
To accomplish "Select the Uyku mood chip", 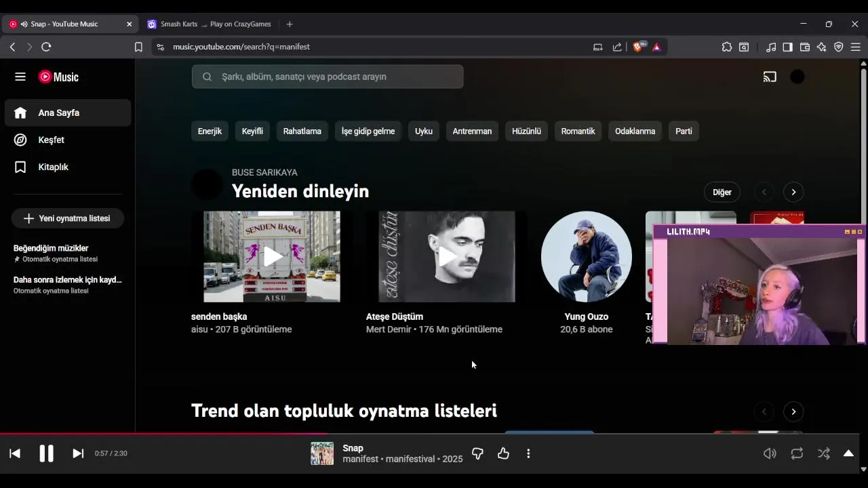I will (x=424, y=131).
